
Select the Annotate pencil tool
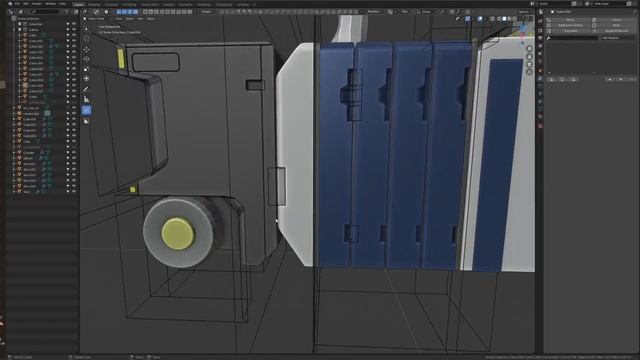[x=86, y=89]
